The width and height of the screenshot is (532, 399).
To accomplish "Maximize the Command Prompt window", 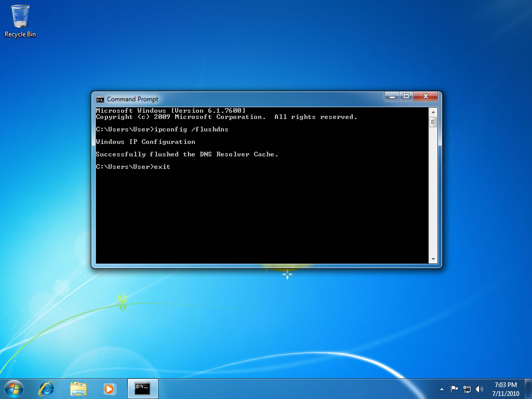I will coord(406,96).
